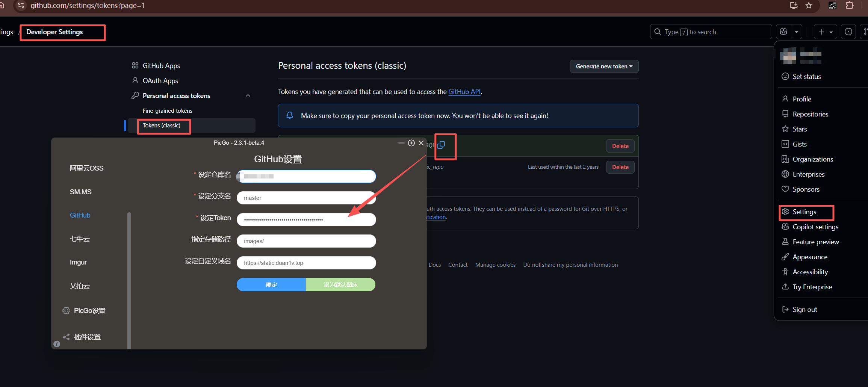Click the blue 确定 confirm button
This screenshot has height=387, width=868.
pos(271,285)
